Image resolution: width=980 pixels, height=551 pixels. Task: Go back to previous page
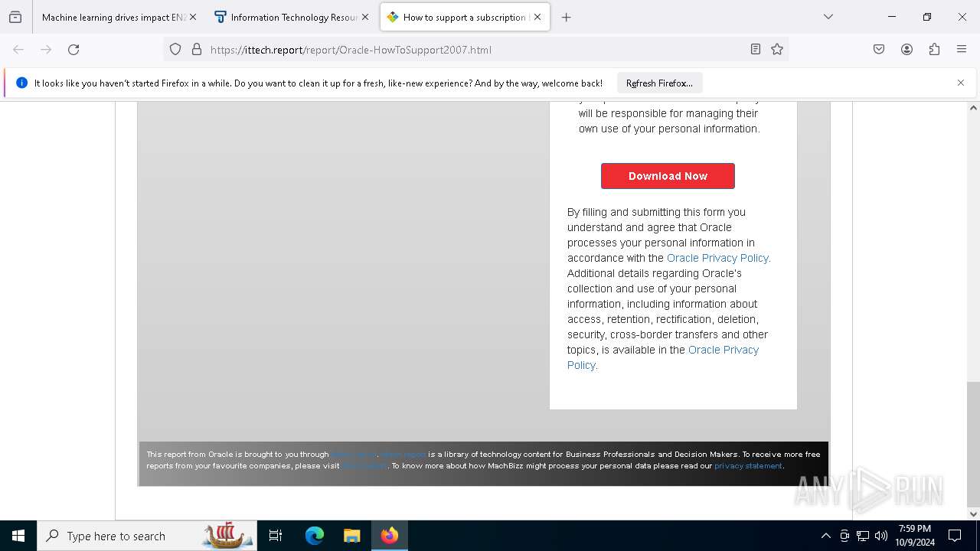tap(18, 50)
